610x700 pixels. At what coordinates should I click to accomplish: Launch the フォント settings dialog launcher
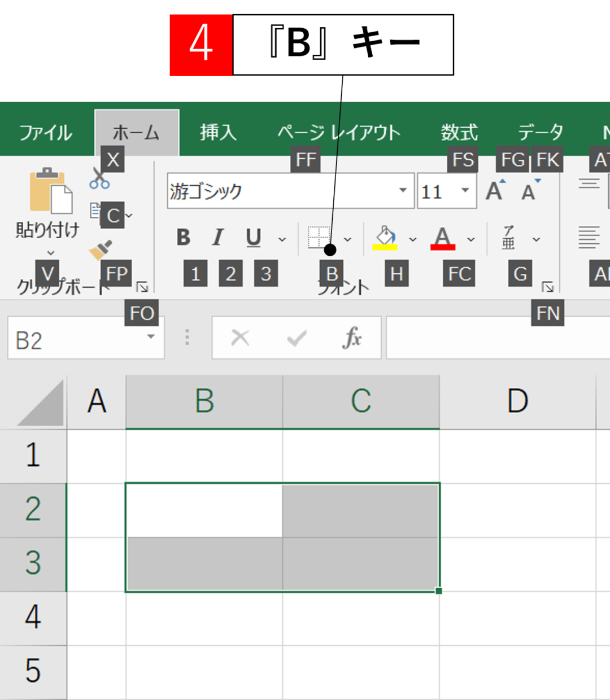point(548,287)
